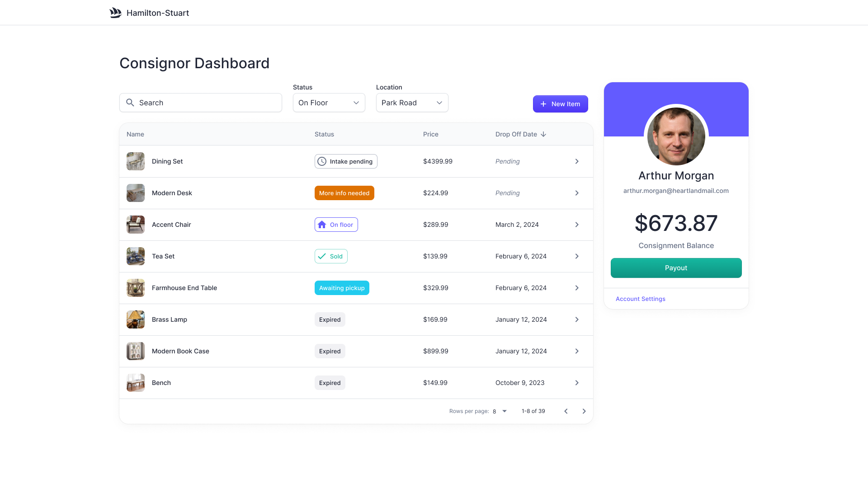Image resolution: width=868 pixels, height=488 pixels.
Task: Click the Payout button
Action: [x=676, y=267]
